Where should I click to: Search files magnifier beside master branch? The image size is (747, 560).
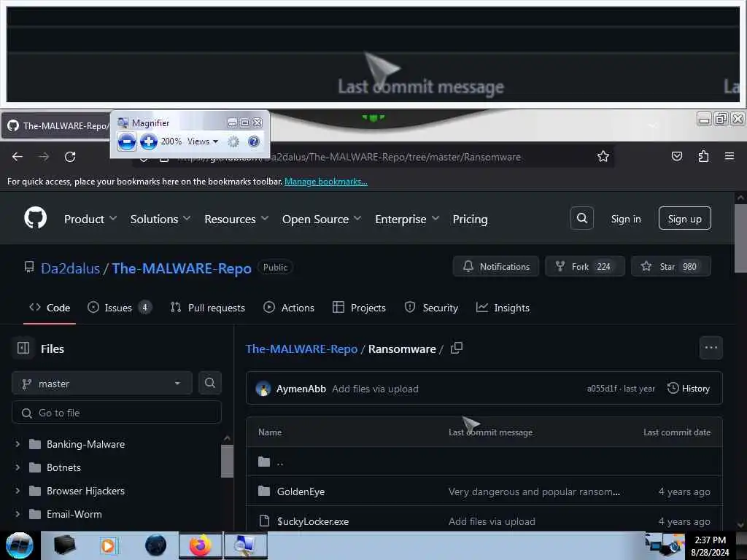[209, 383]
